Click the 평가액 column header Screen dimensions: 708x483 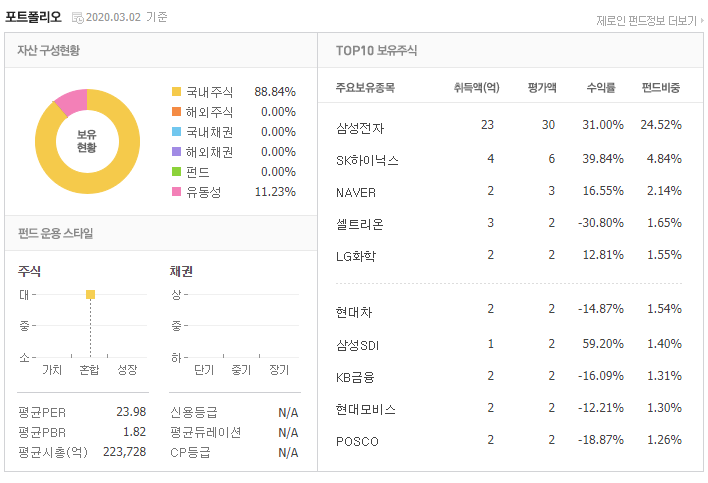pyautogui.click(x=542, y=88)
